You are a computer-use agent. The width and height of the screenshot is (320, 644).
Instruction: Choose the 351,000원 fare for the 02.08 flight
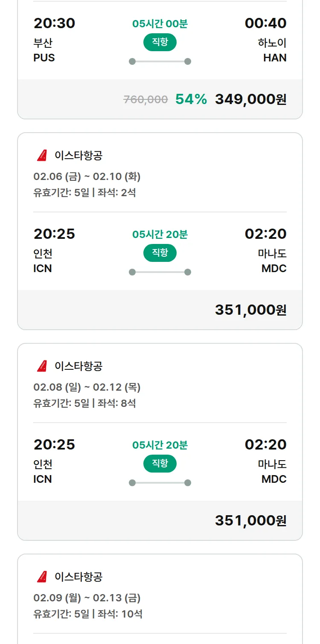point(250,521)
